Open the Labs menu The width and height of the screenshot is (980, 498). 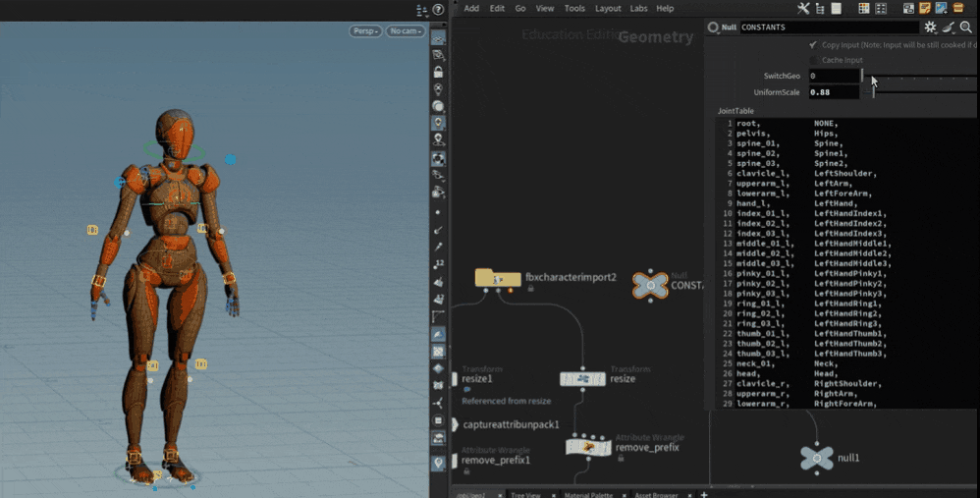click(638, 8)
